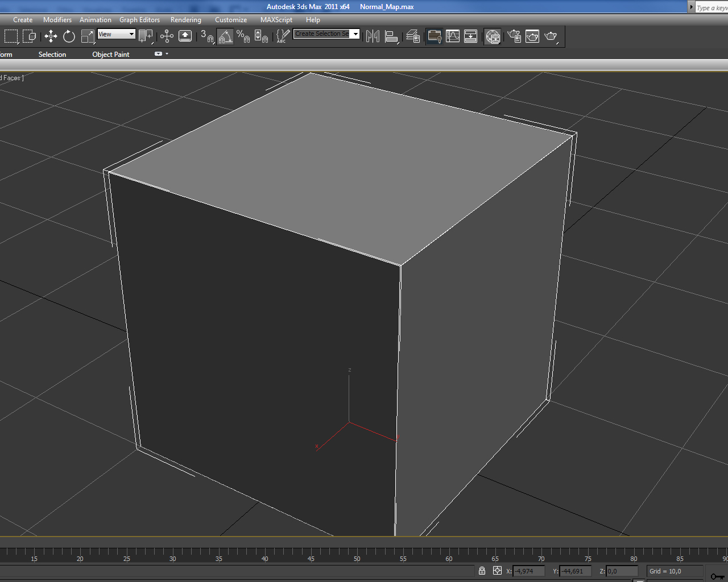This screenshot has height=582, width=728.
Task: Open the Curve Editor
Action: tap(453, 36)
